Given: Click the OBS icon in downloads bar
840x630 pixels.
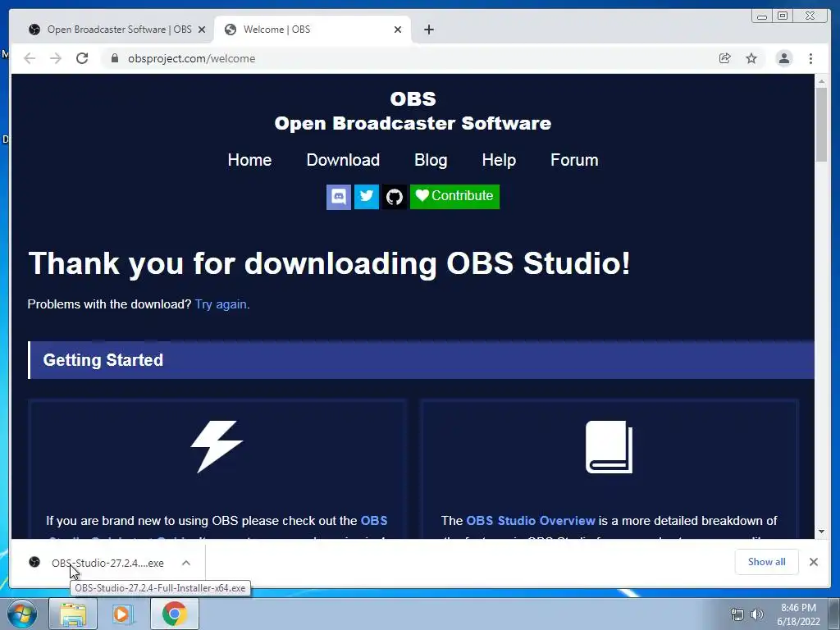Looking at the screenshot, I should [34, 562].
